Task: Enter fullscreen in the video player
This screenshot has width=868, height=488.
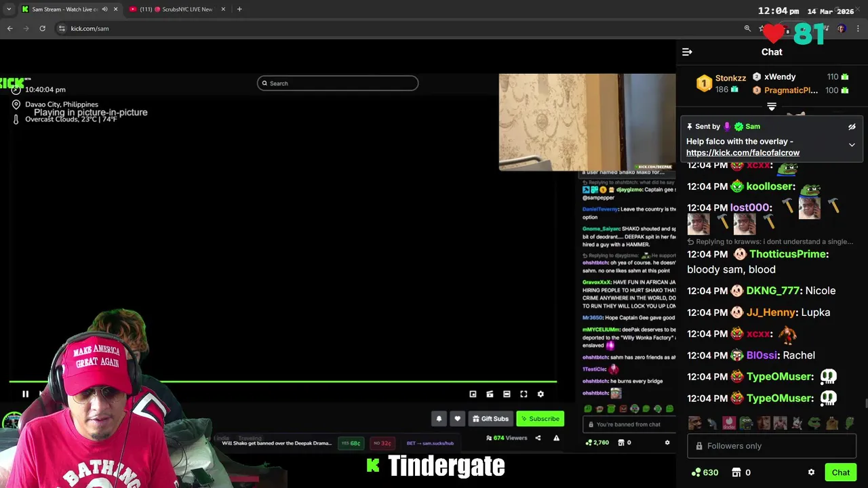Action: click(524, 394)
